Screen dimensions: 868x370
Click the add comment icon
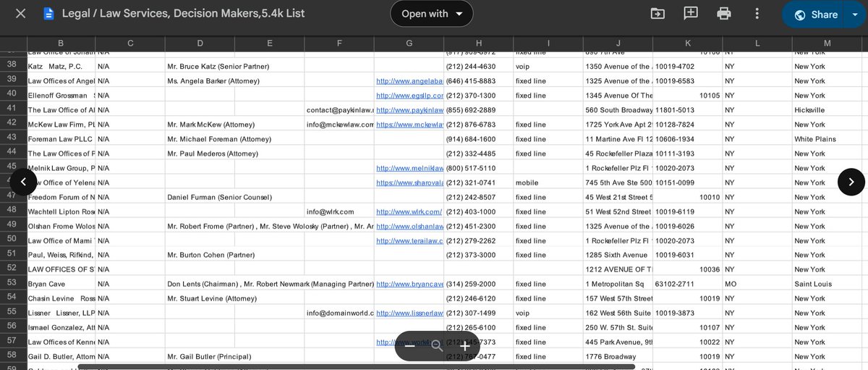pos(691,14)
